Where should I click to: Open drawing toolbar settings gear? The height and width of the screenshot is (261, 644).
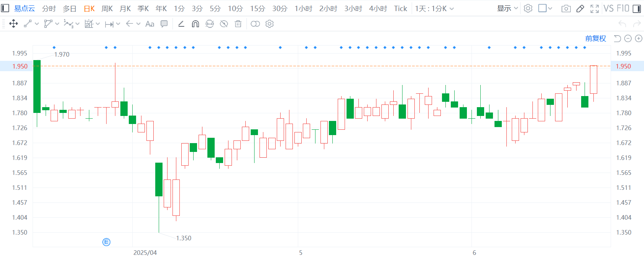269,24
